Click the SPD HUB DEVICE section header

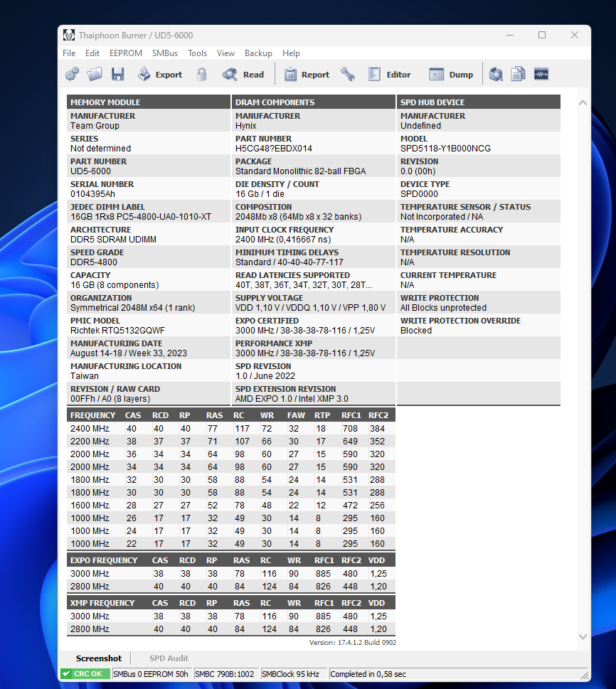479,102
